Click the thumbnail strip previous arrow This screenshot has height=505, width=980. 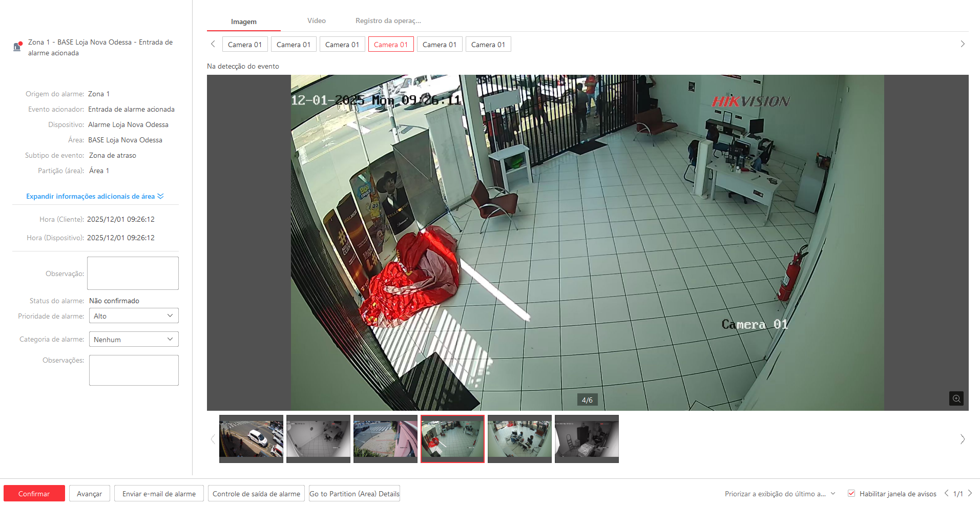click(x=213, y=439)
